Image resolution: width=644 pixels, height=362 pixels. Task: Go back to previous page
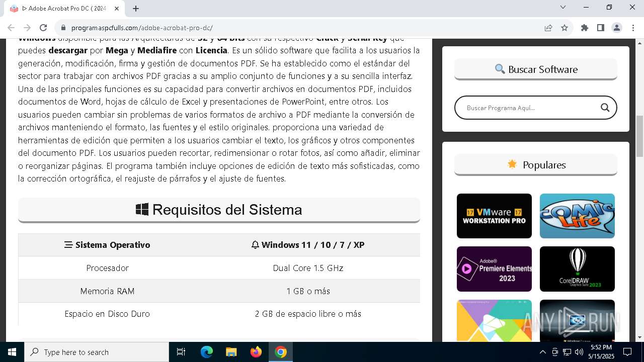pyautogui.click(x=11, y=28)
